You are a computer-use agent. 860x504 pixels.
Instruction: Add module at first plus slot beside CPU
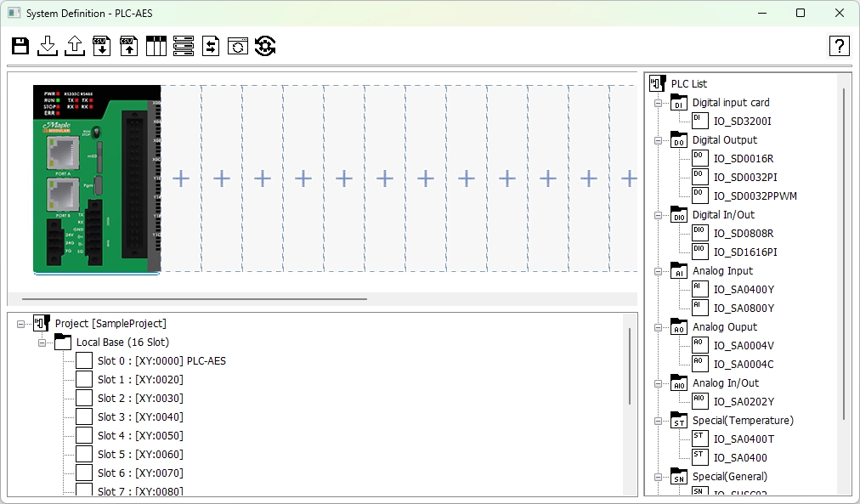click(181, 178)
